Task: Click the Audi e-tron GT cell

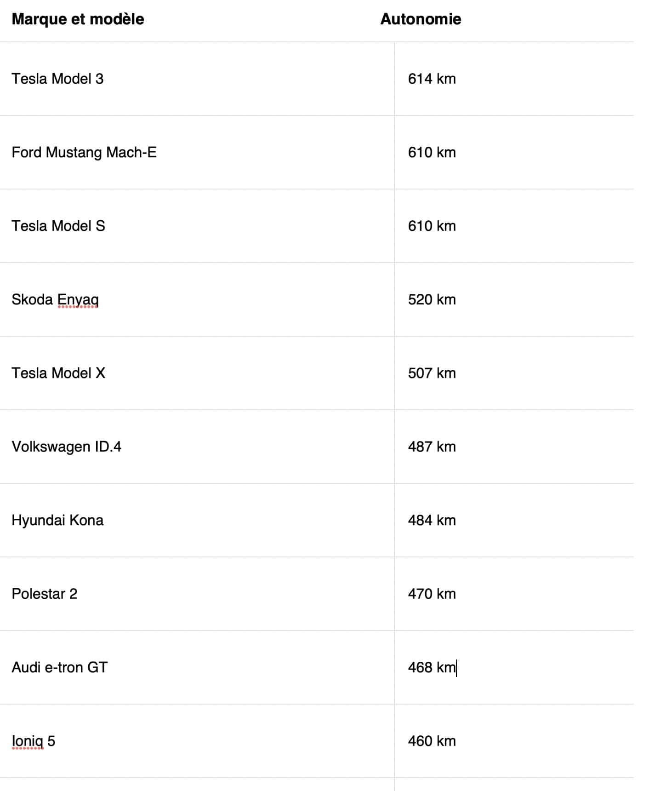Action: (x=197, y=667)
